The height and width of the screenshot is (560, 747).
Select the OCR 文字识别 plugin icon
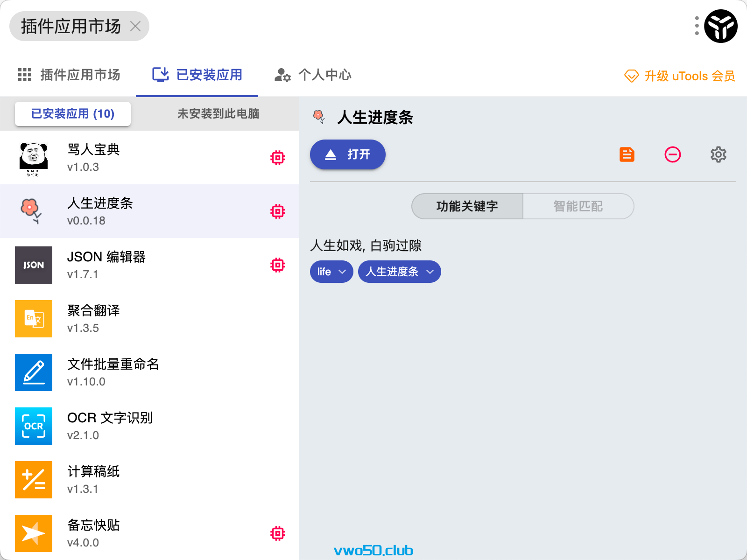[34, 426]
